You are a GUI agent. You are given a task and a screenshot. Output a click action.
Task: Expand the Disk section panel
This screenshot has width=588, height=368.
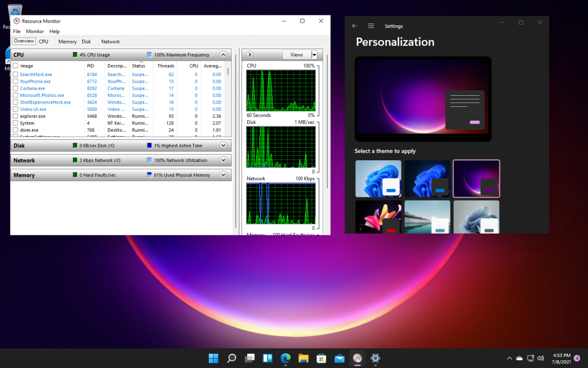pos(223,145)
